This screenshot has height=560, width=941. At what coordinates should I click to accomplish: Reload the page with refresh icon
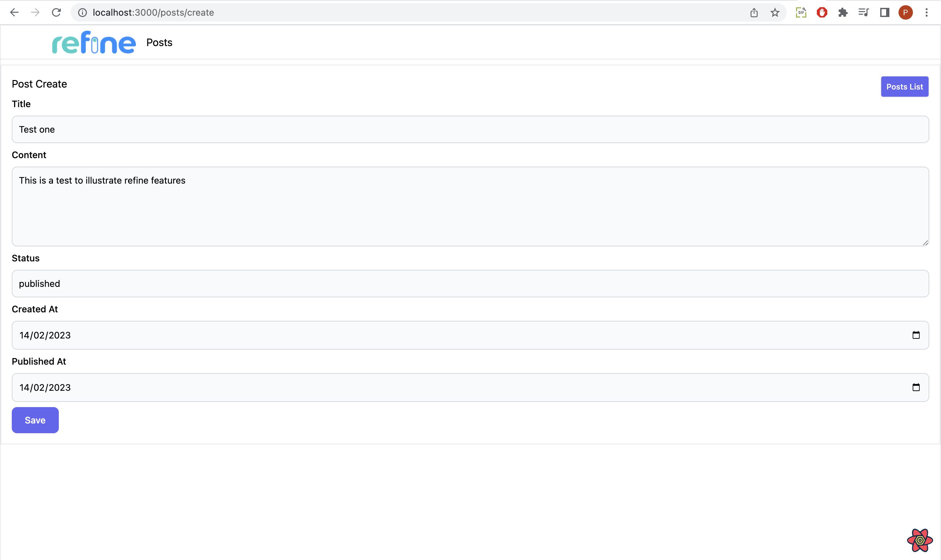[56, 12]
